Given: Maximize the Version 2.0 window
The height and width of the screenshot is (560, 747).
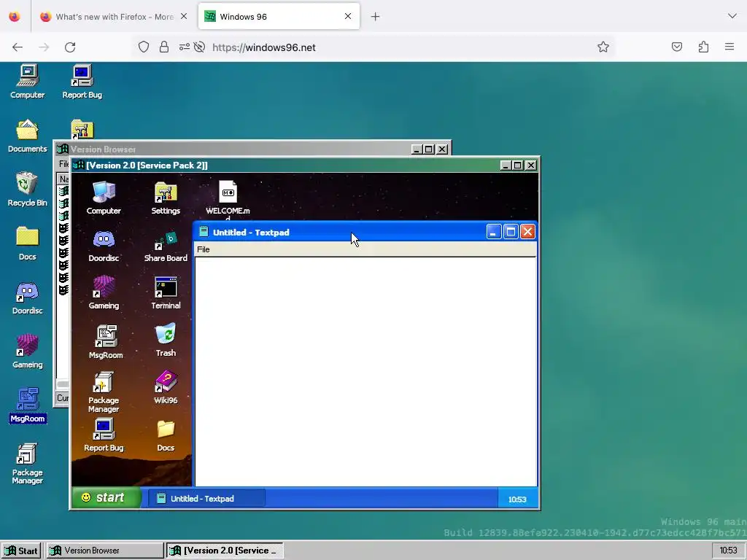Looking at the screenshot, I should [x=518, y=166].
